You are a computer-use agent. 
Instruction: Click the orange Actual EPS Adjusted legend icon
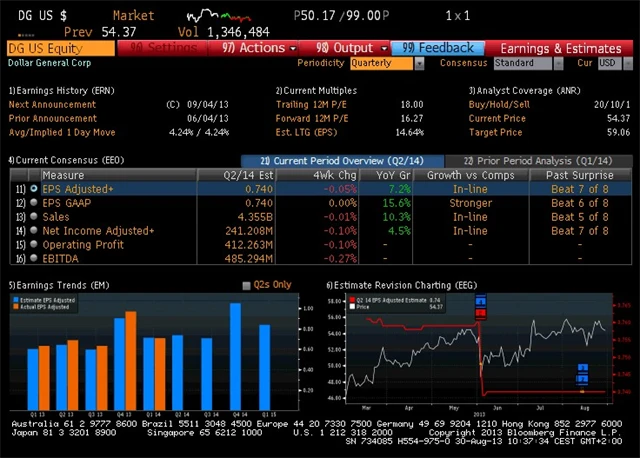[x=15, y=304]
